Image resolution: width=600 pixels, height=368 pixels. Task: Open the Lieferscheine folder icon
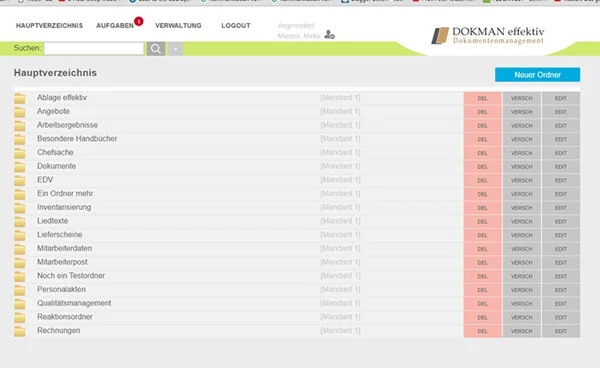[x=20, y=235]
